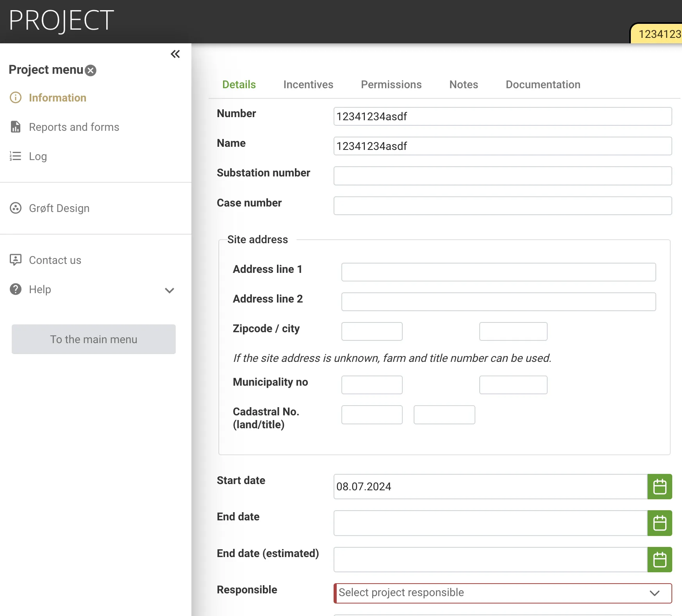Close the Project menu with the X icon
The width and height of the screenshot is (682, 616).
pos(90,71)
